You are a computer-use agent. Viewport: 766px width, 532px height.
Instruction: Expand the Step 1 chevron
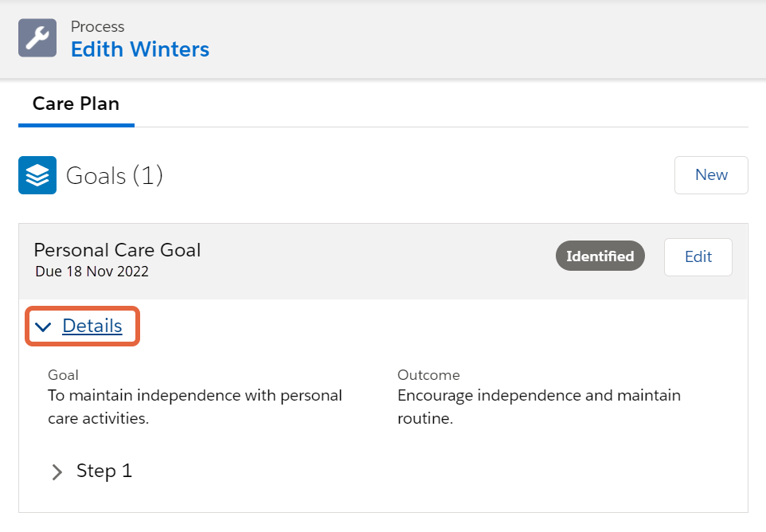(57, 472)
